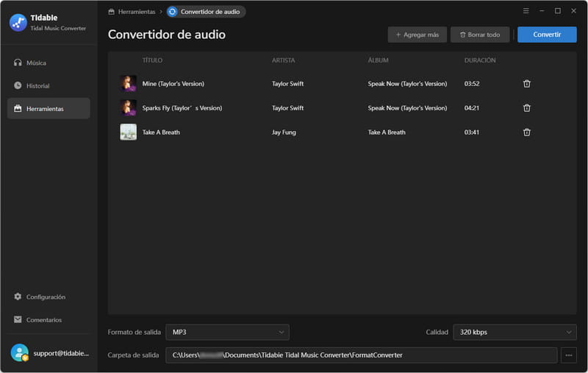
Task: Open the Calidad 320 kbps dropdown
Action: click(514, 332)
